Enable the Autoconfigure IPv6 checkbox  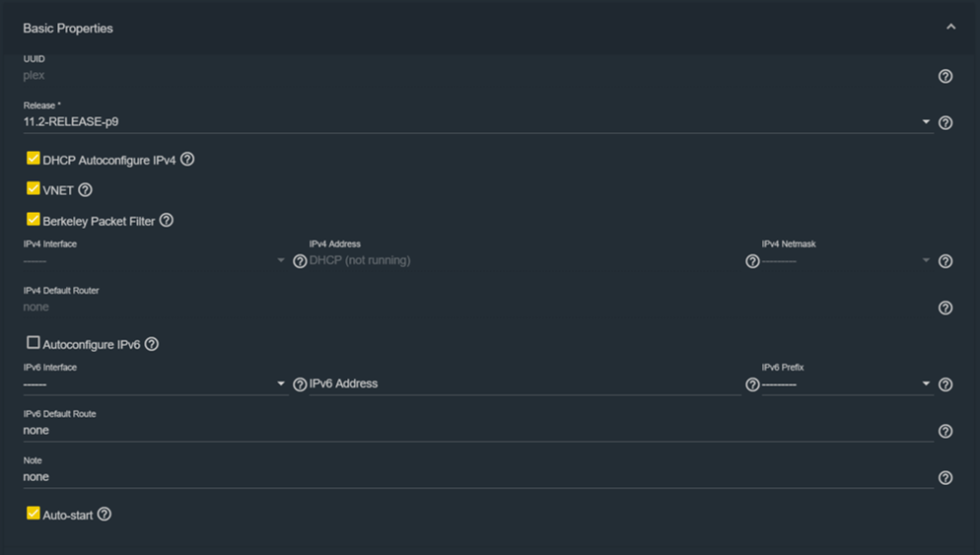tap(34, 343)
